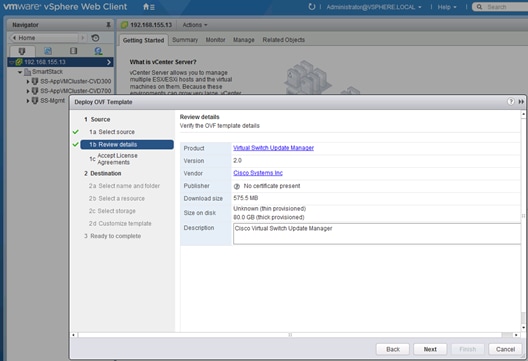528x361 pixels.
Task: Select SS-AppVMCluster-CVD700 in the tree
Action: click(75, 91)
